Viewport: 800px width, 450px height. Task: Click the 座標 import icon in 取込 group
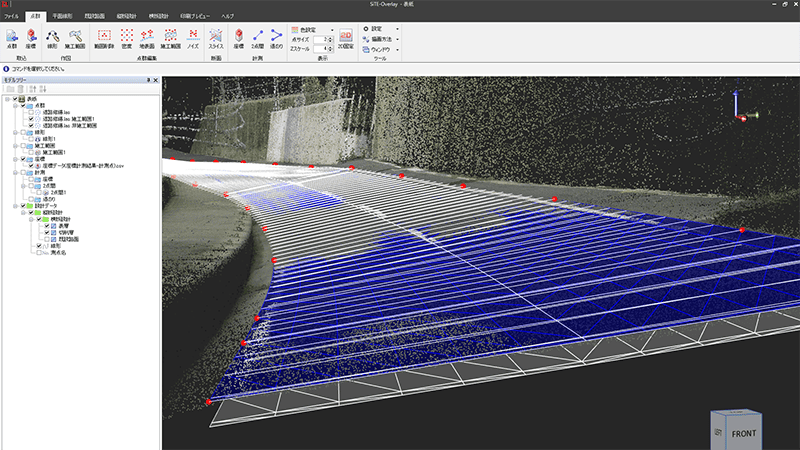click(x=31, y=39)
